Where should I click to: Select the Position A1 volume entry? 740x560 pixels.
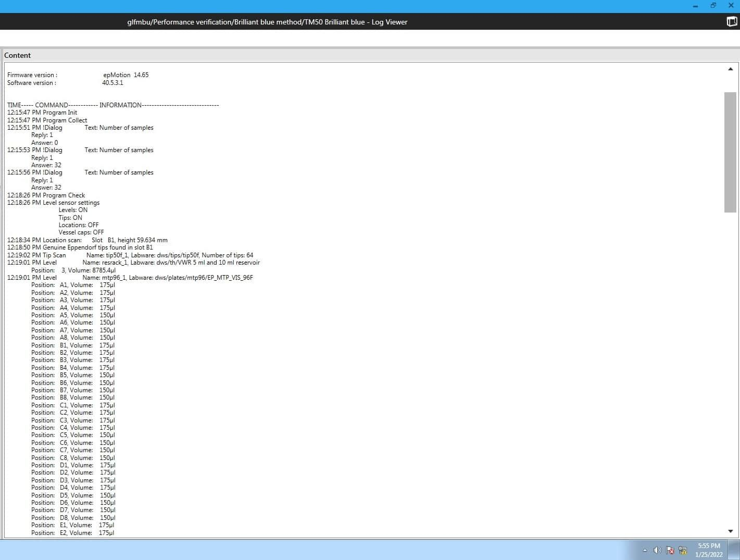coord(73,285)
